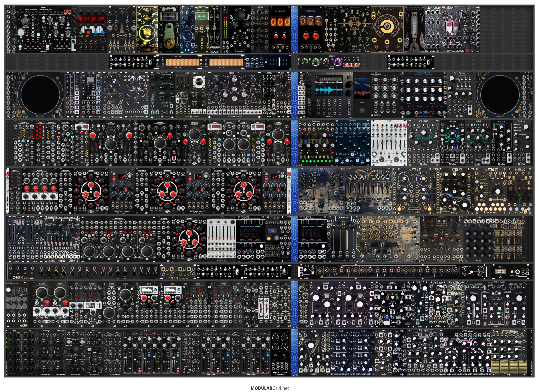Screen dimensions: 540x392
Task: Select the white Swells module
Action: [389, 143]
